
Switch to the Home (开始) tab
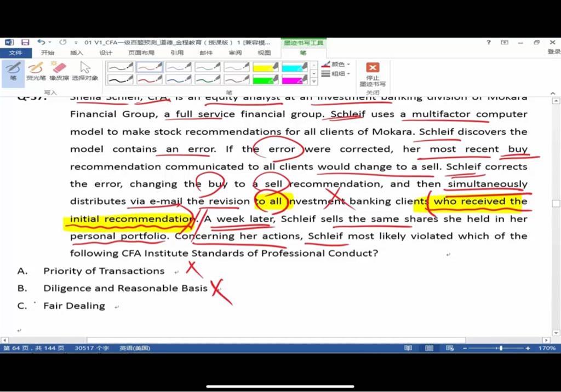click(x=47, y=53)
